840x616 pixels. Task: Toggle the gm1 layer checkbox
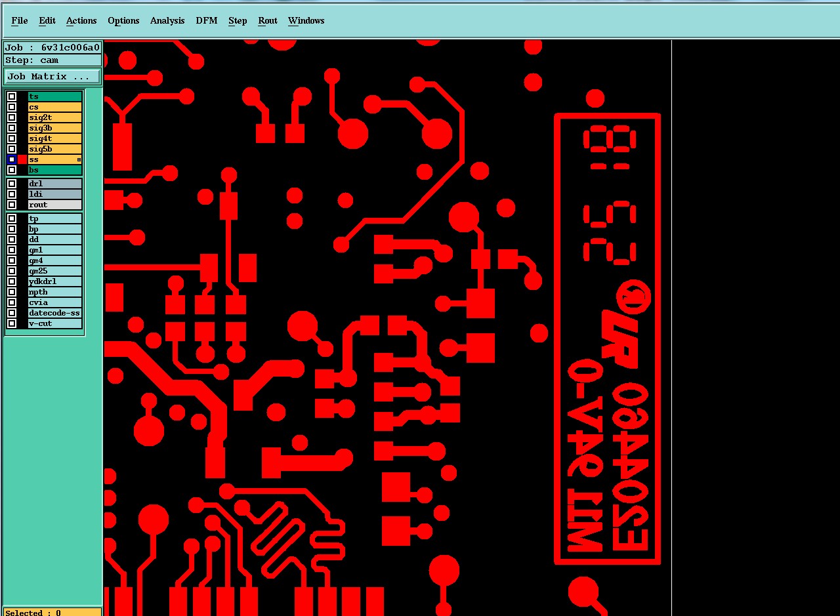tap(12, 250)
